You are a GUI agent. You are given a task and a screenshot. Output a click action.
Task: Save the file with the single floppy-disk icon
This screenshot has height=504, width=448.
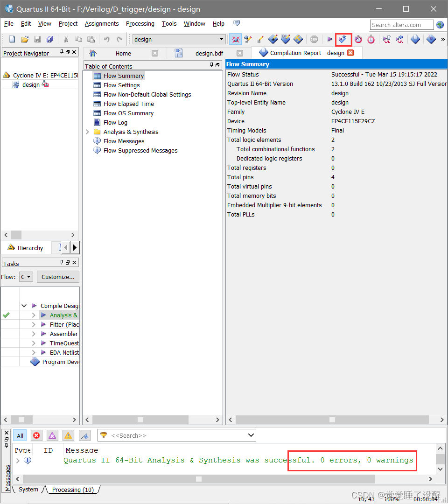pos(37,39)
